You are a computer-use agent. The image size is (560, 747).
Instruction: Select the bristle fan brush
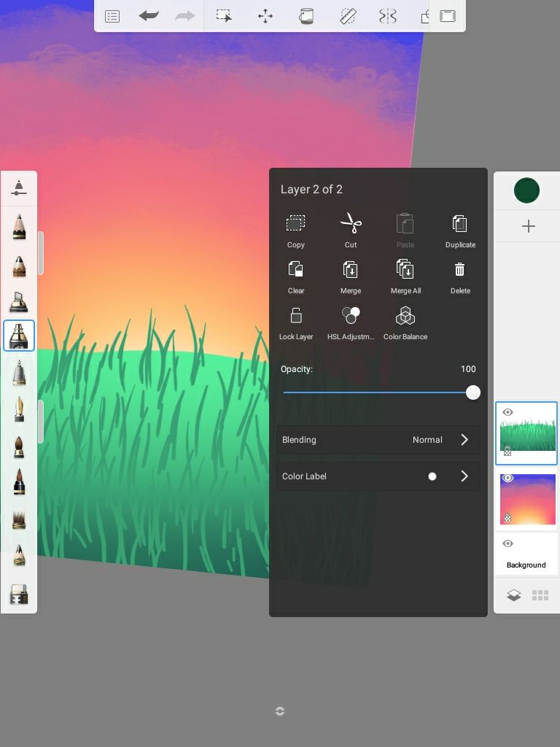[18, 519]
